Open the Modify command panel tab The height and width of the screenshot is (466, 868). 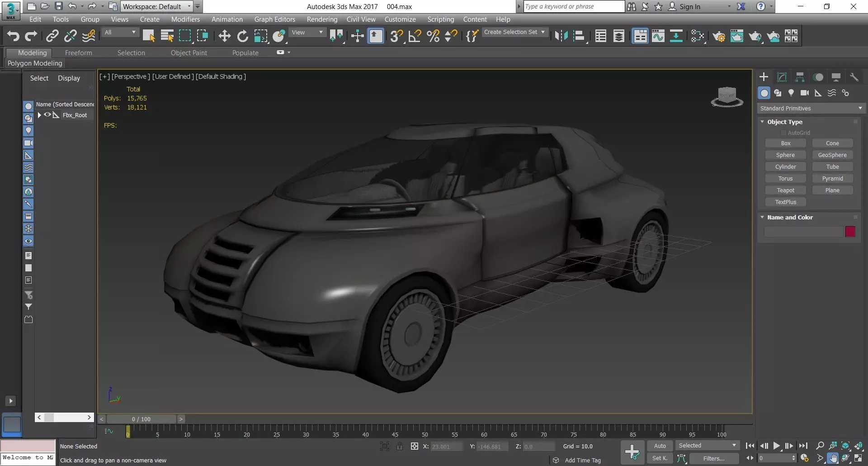tap(782, 77)
